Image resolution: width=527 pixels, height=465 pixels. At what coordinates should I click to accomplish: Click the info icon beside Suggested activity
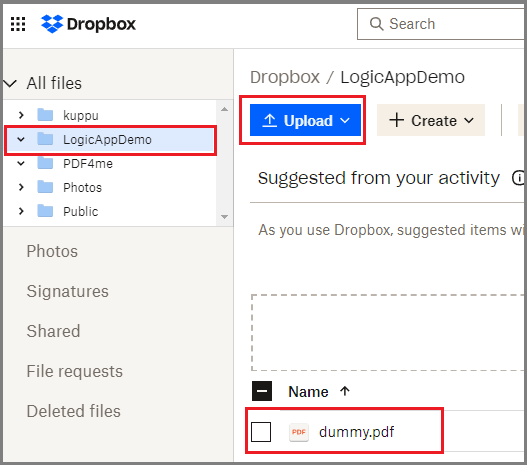click(518, 178)
